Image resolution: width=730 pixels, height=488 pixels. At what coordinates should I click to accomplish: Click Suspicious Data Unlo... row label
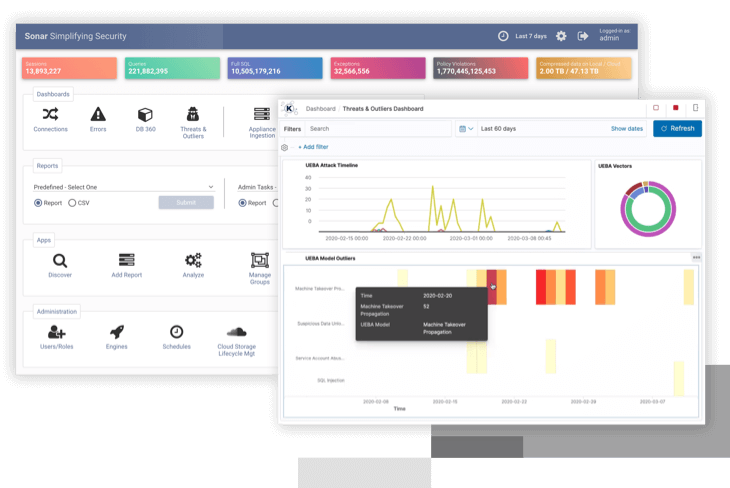click(321, 324)
